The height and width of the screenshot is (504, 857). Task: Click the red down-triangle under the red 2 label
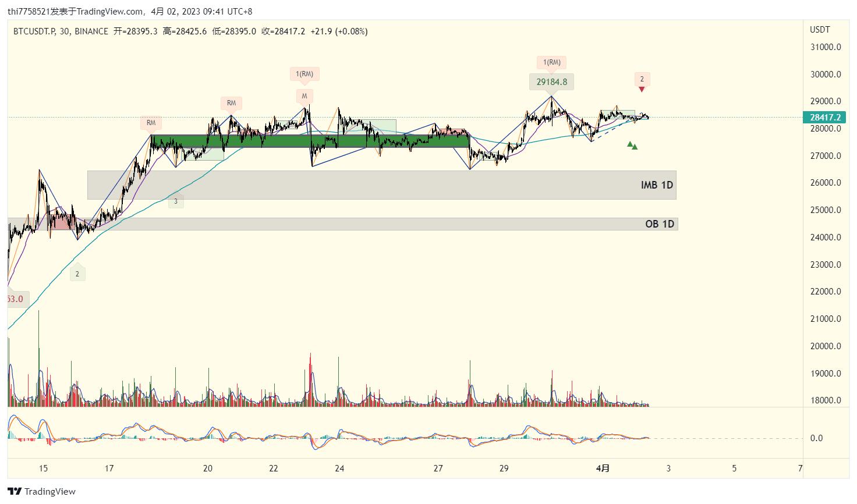[x=642, y=90]
